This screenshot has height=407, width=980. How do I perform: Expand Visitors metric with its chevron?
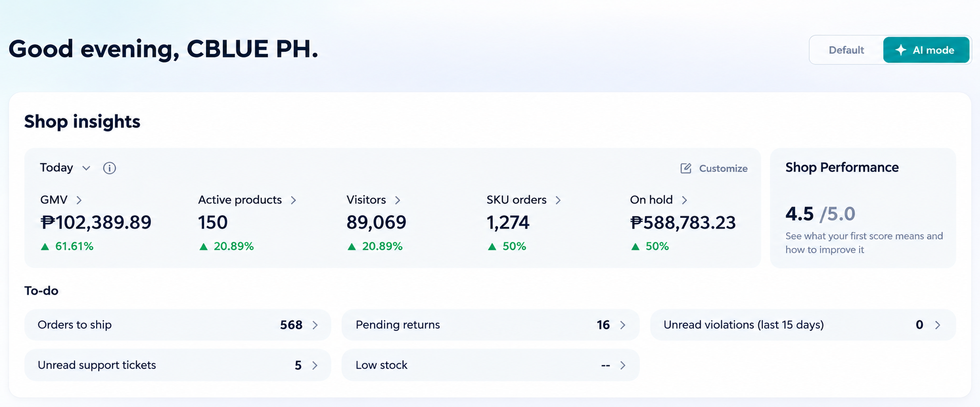click(398, 200)
